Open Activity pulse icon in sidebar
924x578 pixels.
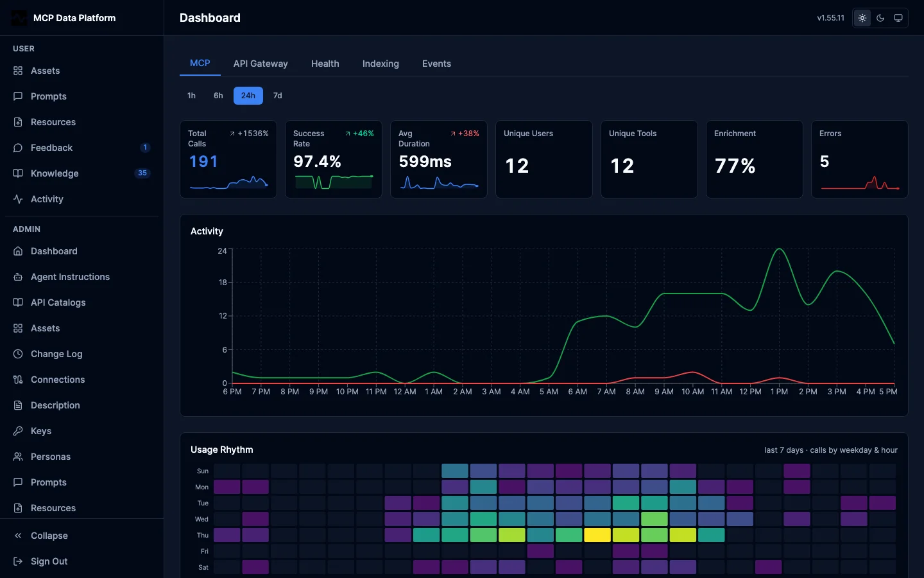click(18, 199)
